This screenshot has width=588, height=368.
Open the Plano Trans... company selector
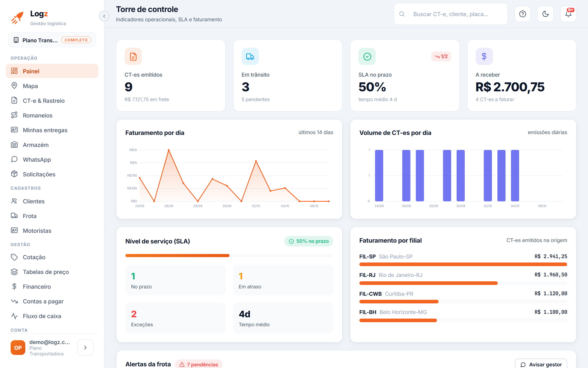[52, 40]
